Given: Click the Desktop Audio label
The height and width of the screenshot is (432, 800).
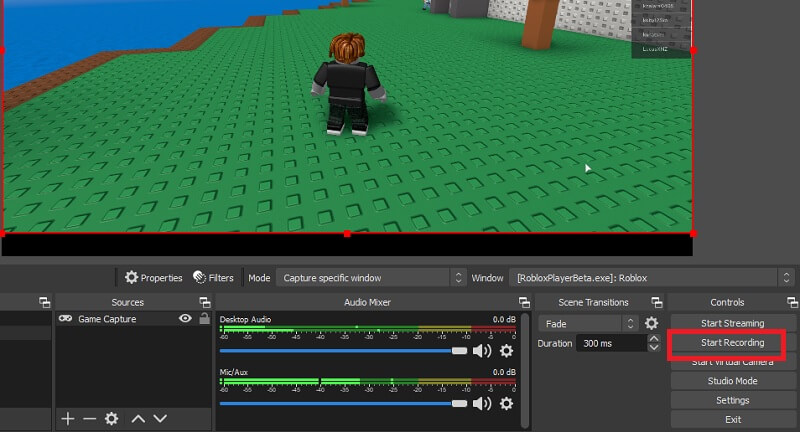Looking at the screenshot, I should [x=245, y=319].
